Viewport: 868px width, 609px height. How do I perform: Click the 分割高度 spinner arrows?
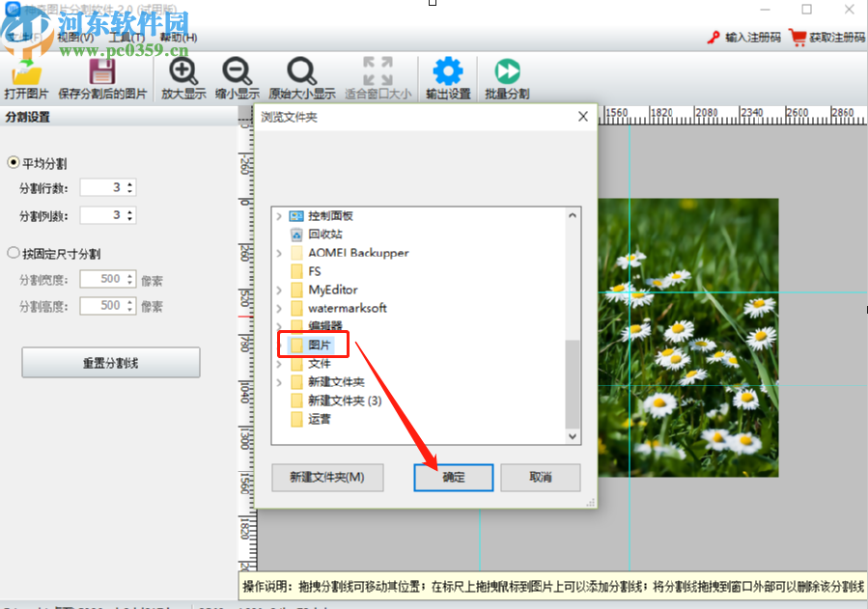(130, 305)
